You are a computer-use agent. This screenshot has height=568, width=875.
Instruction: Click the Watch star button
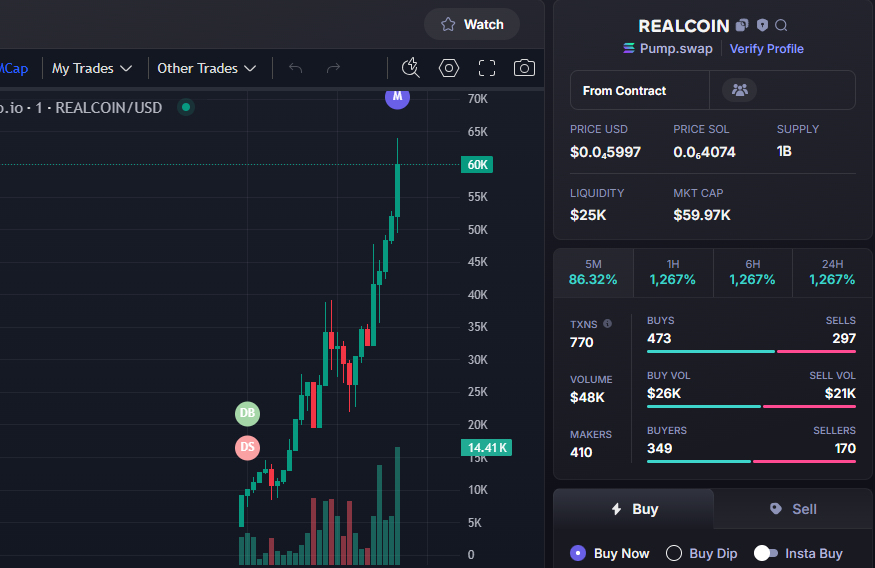[x=472, y=25]
